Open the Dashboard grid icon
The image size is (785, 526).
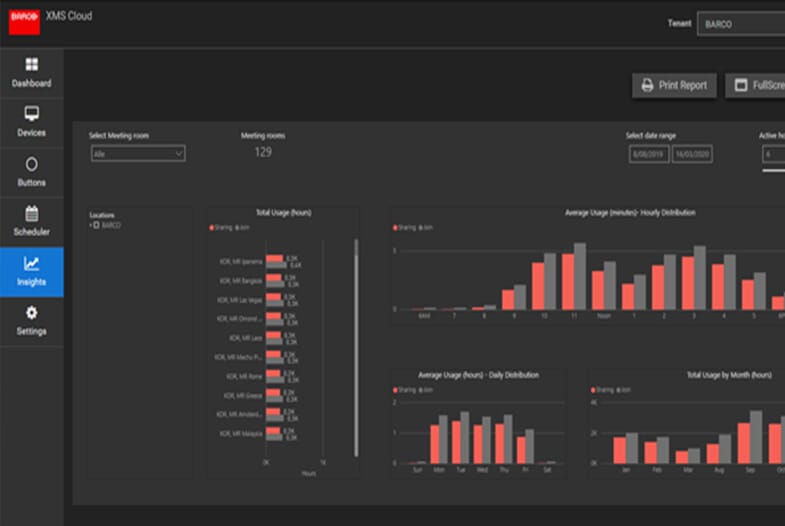coord(31,65)
